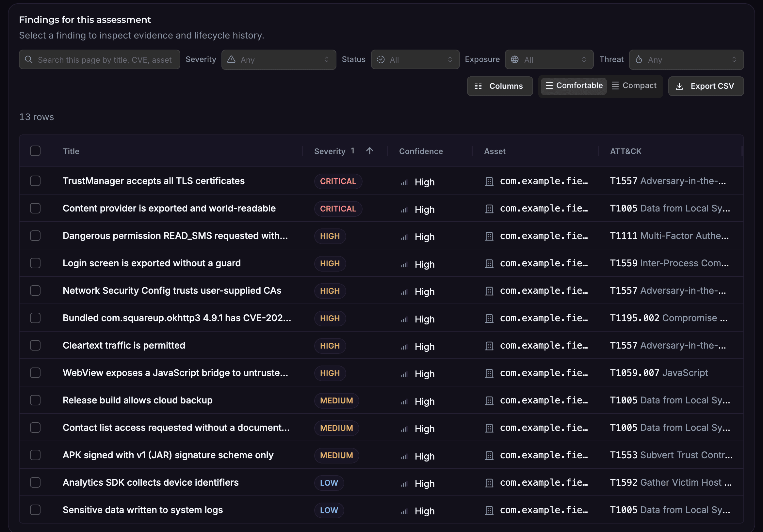Viewport: 763px width, 532px height.
Task: Tick the select-all checkbox in table header
Action: click(x=35, y=151)
